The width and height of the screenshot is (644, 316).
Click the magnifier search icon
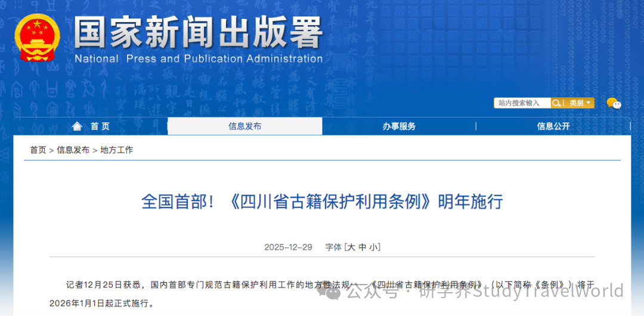coord(556,103)
